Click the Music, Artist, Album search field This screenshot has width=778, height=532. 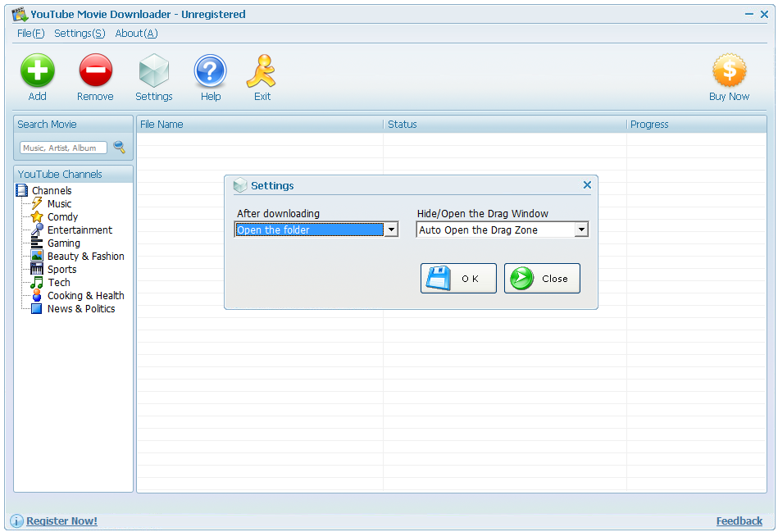pos(63,148)
